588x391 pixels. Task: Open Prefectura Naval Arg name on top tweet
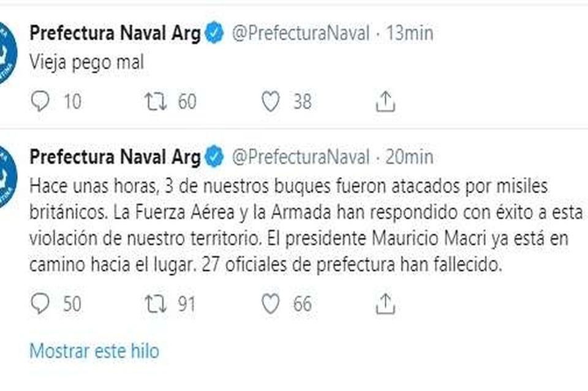coord(115,34)
